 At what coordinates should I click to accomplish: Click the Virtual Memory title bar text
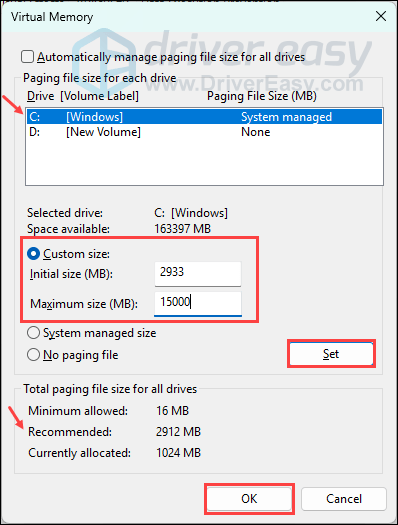click(x=52, y=17)
